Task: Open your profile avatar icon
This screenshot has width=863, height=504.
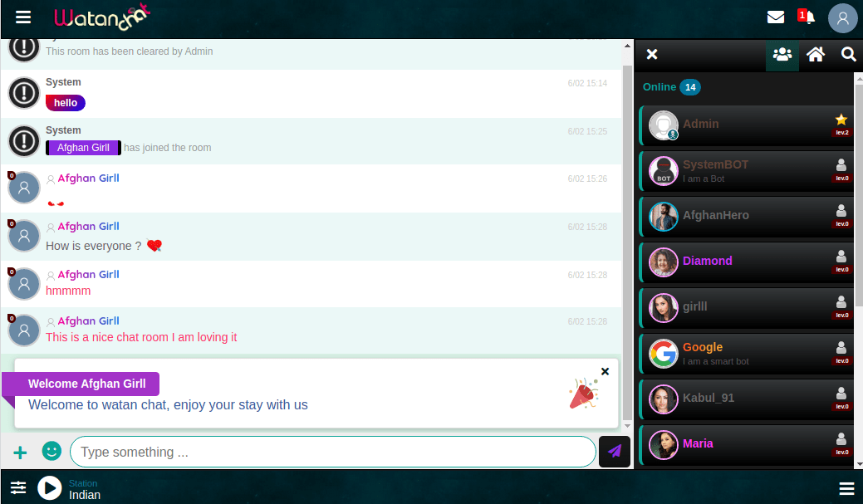Action: [842, 18]
